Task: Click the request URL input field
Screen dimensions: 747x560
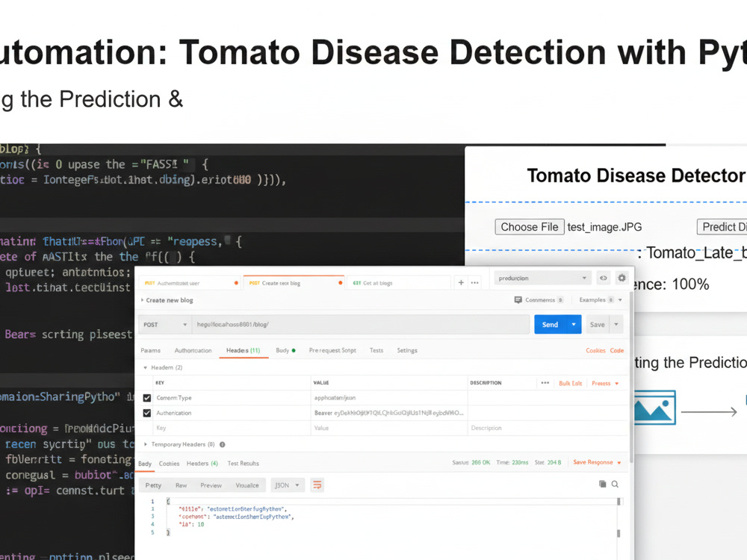Action: 361,325
